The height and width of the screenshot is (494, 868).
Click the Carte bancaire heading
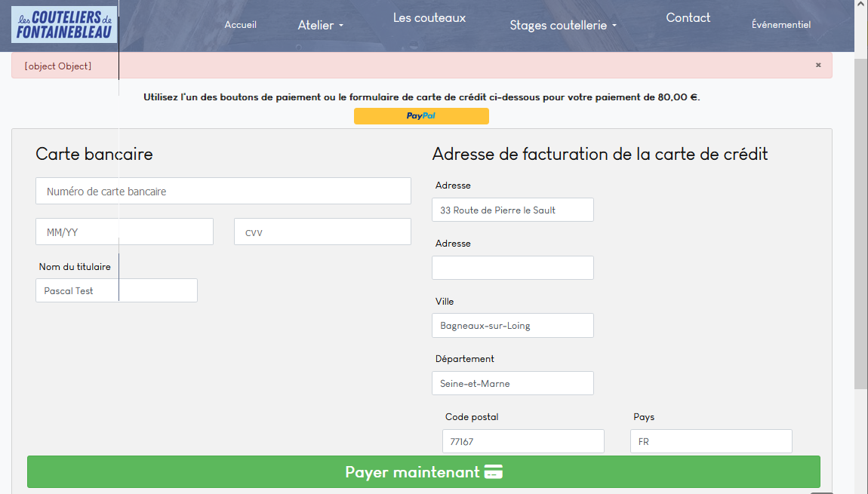point(94,154)
